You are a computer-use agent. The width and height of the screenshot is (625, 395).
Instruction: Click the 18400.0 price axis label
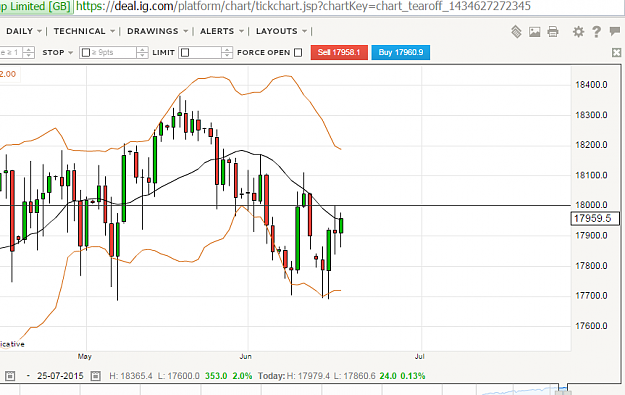591,85
